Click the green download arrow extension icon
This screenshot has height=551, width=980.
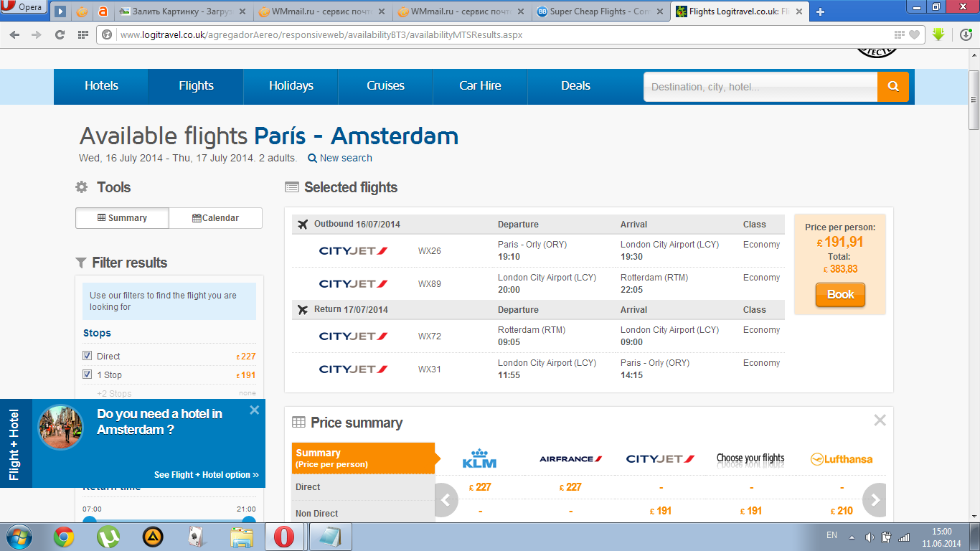click(938, 34)
